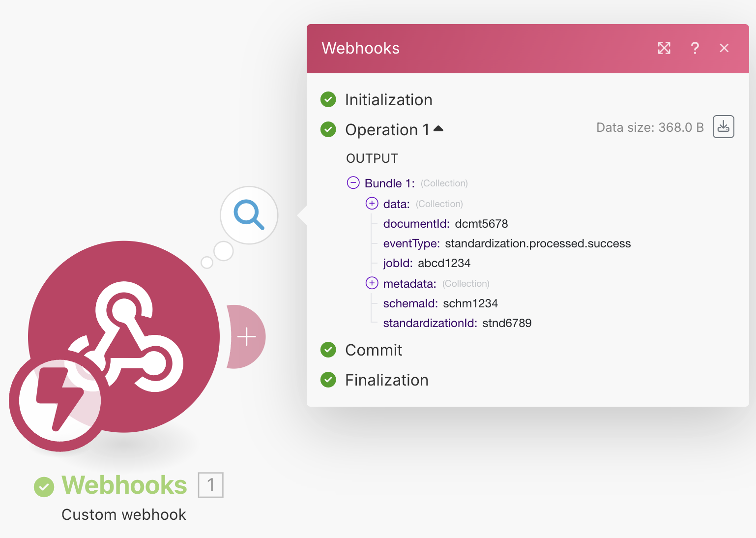756x538 pixels.
Task: Click the metadata key label
Action: point(409,284)
